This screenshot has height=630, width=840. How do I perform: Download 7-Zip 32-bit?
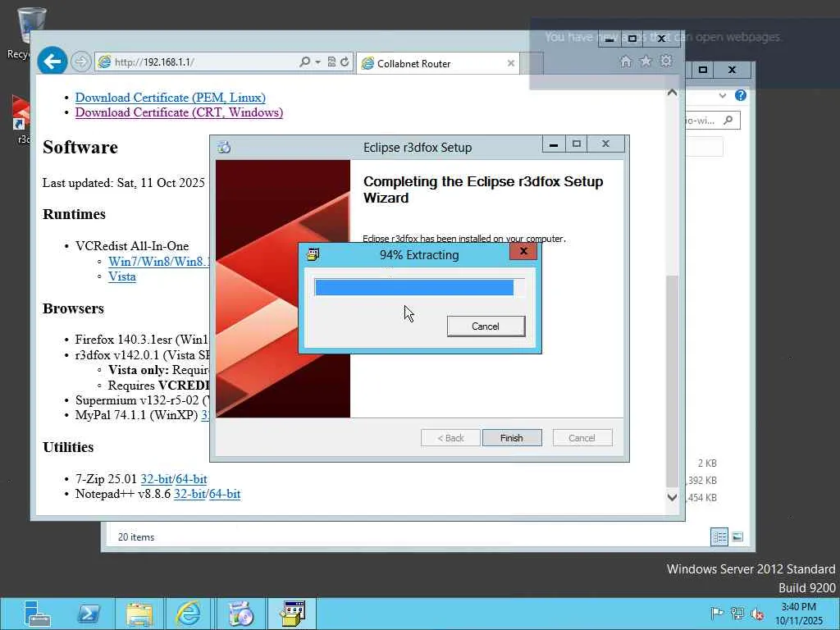157,479
